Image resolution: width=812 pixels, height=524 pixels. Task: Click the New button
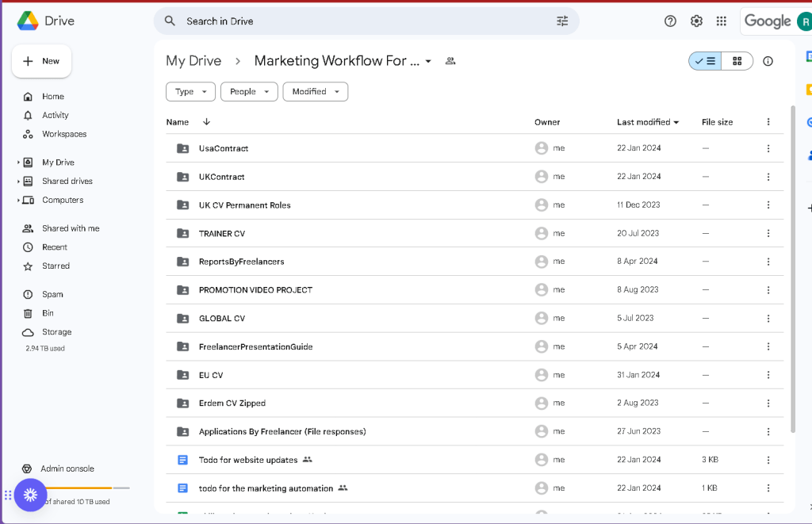click(x=41, y=61)
